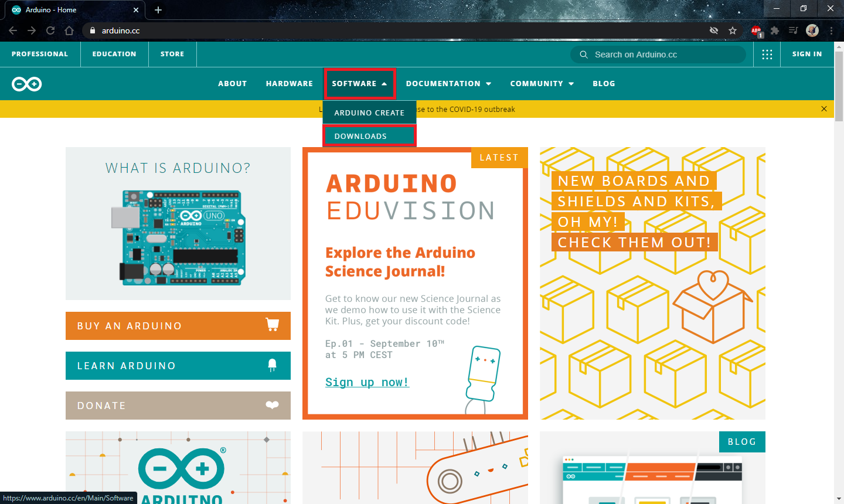The image size is (844, 504).
Task: Dismiss the yellow COVID-19 banner
Action: 824,109
